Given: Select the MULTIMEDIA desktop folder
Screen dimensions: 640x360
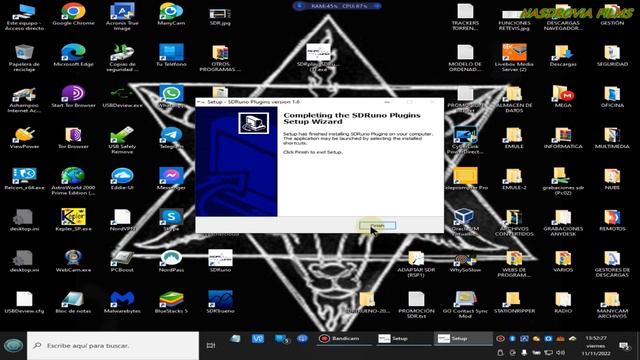Looking at the screenshot, I should pos(612,138).
